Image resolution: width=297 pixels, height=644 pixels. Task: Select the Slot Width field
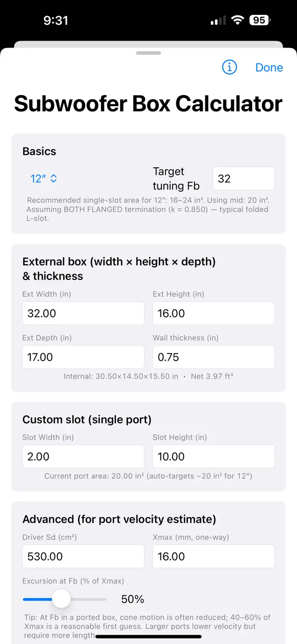tap(83, 456)
